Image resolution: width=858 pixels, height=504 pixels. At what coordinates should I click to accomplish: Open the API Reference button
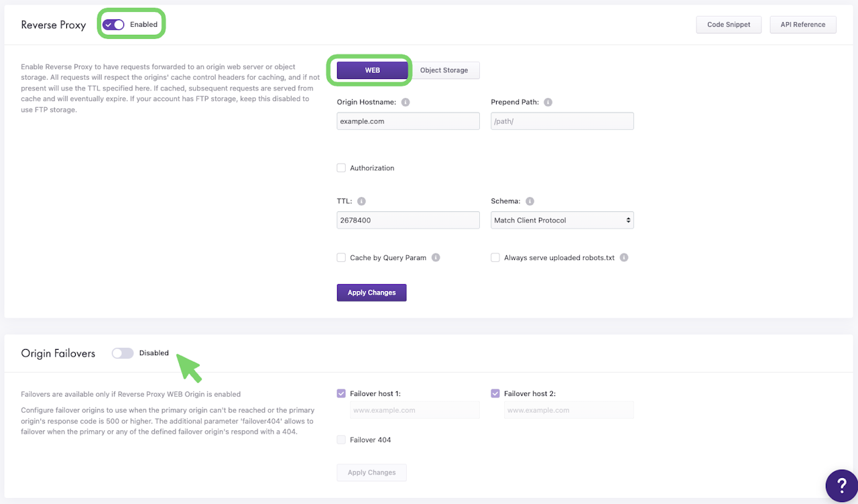(x=803, y=25)
